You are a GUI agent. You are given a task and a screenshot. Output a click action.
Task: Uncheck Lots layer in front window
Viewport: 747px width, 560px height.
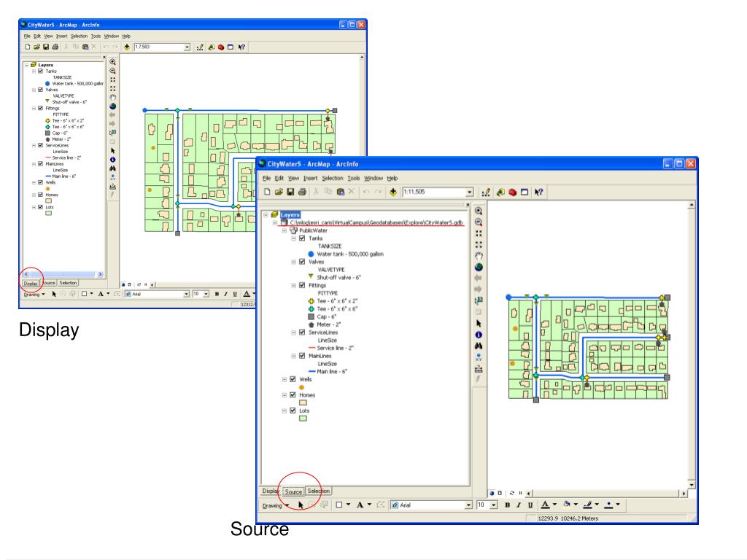[x=293, y=411]
